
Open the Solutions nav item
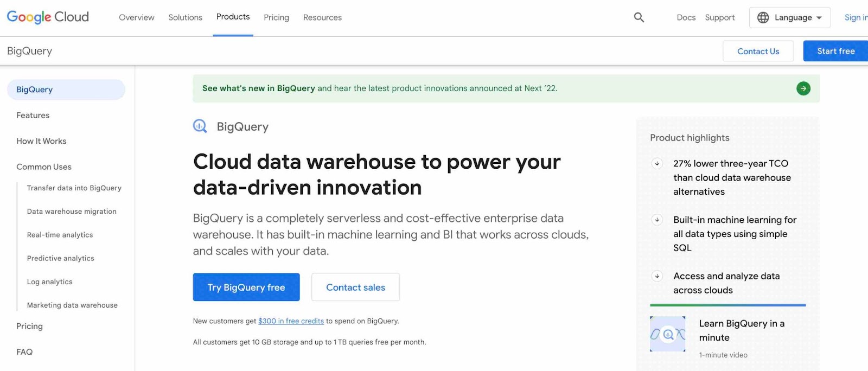[x=185, y=17]
